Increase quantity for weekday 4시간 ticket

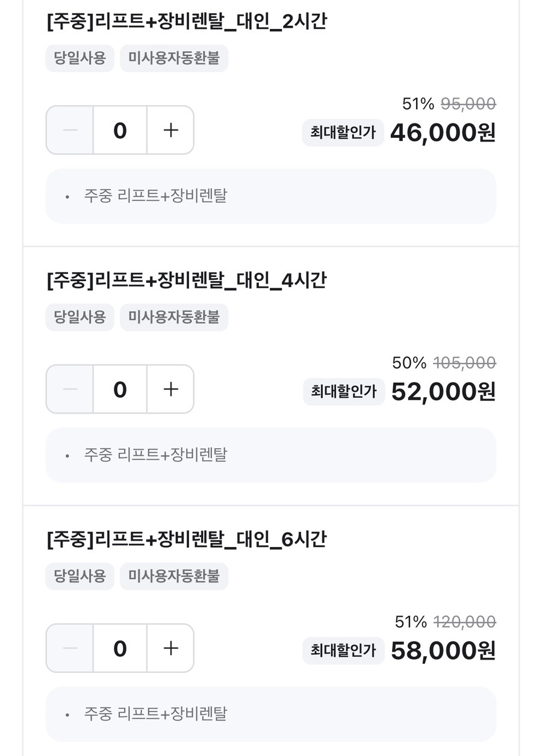170,389
